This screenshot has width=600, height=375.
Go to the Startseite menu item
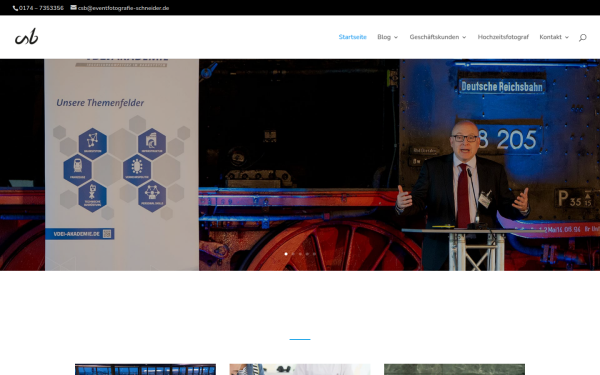pyautogui.click(x=352, y=37)
